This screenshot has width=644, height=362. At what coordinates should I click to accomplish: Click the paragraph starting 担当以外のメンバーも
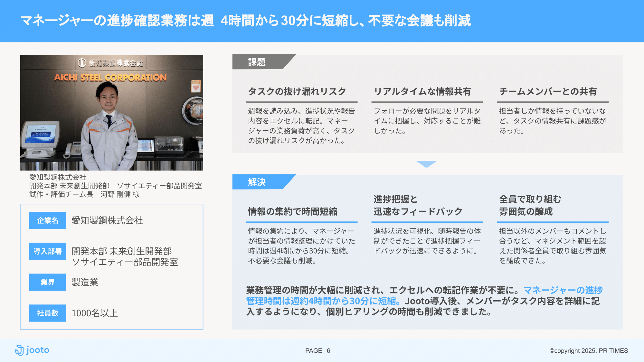tap(553, 246)
